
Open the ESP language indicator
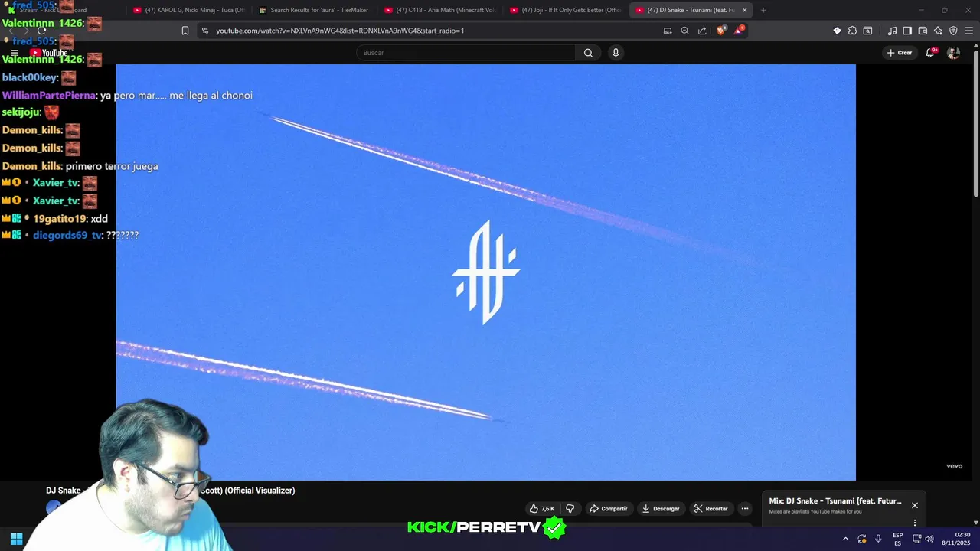click(x=897, y=539)
